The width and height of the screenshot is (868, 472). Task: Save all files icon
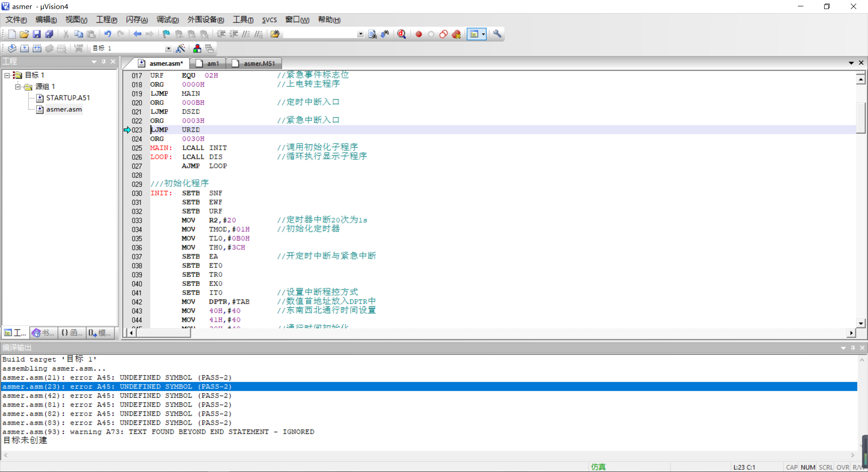[x=49, y=34]
